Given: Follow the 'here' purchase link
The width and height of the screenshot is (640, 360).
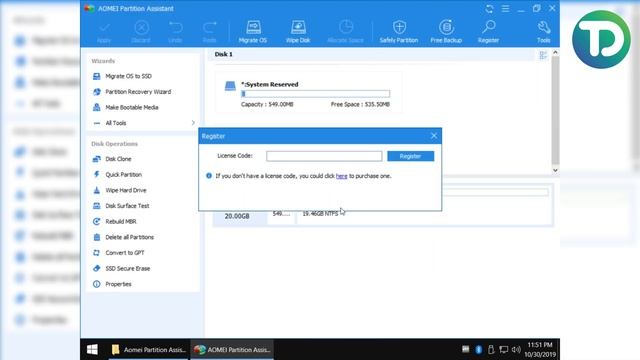Looking at the screenshot, I should (x=342, y=176).
